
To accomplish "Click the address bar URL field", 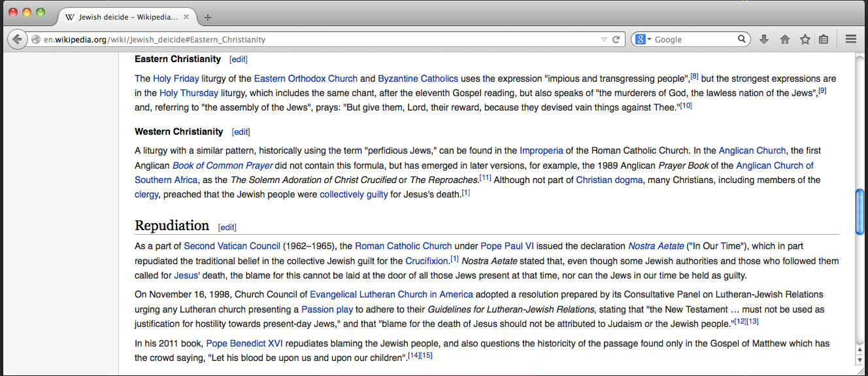I will click(320, 40).
